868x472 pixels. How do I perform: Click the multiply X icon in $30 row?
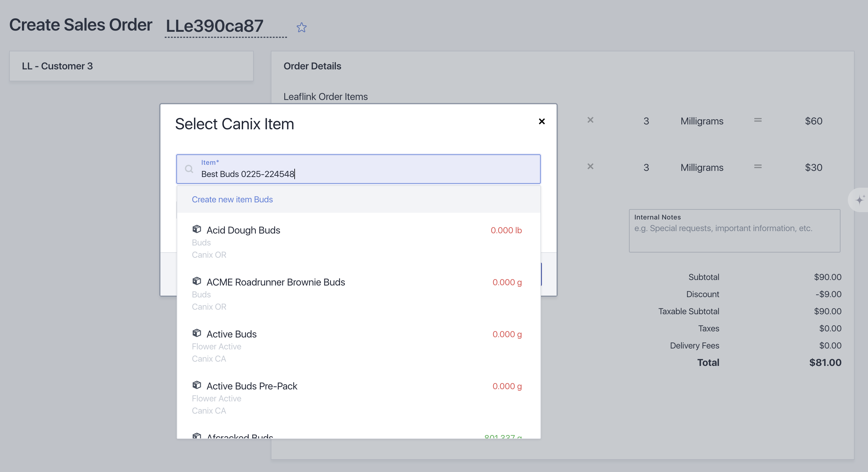[x=590, y=167]
